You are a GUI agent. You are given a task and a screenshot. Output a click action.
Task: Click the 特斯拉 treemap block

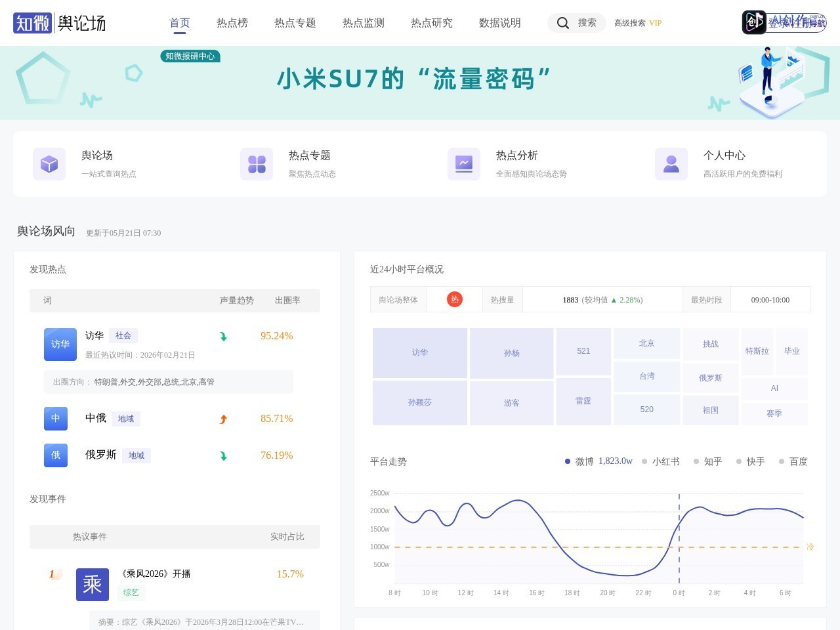757,352
